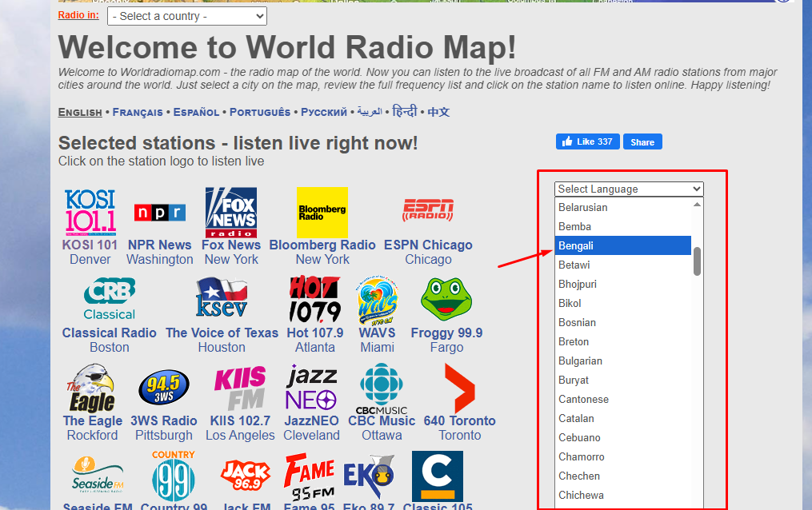Image resolution: width=812 pixels, height=510 pixels.
Task: Expand the 'Select a country' dropdown
Action: (187, 16)
